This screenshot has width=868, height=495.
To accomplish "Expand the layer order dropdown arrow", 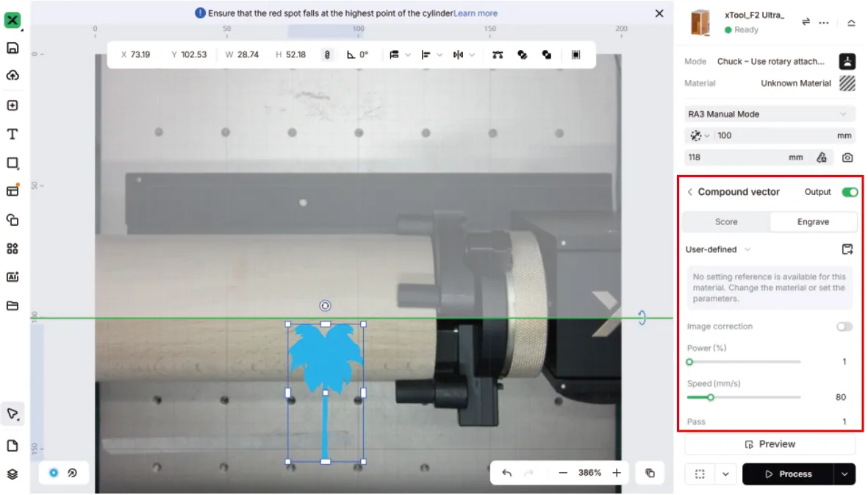I will click(x=408, y=55).
